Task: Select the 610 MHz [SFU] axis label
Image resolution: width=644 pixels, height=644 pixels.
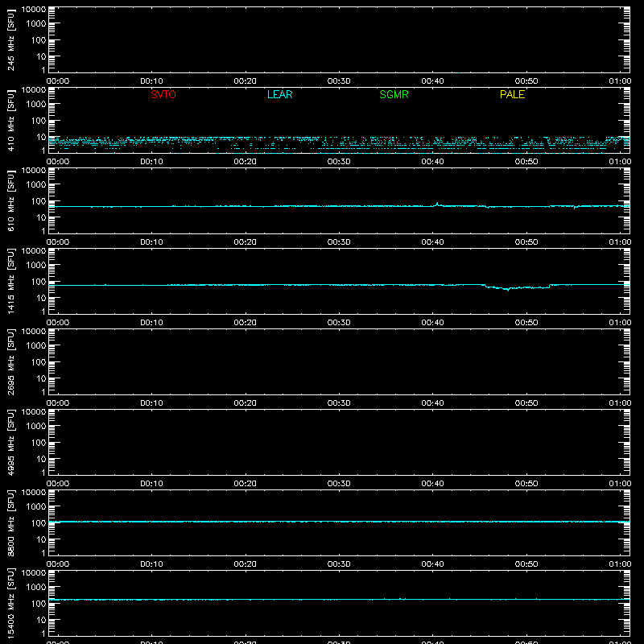Action: click(10, 200)
